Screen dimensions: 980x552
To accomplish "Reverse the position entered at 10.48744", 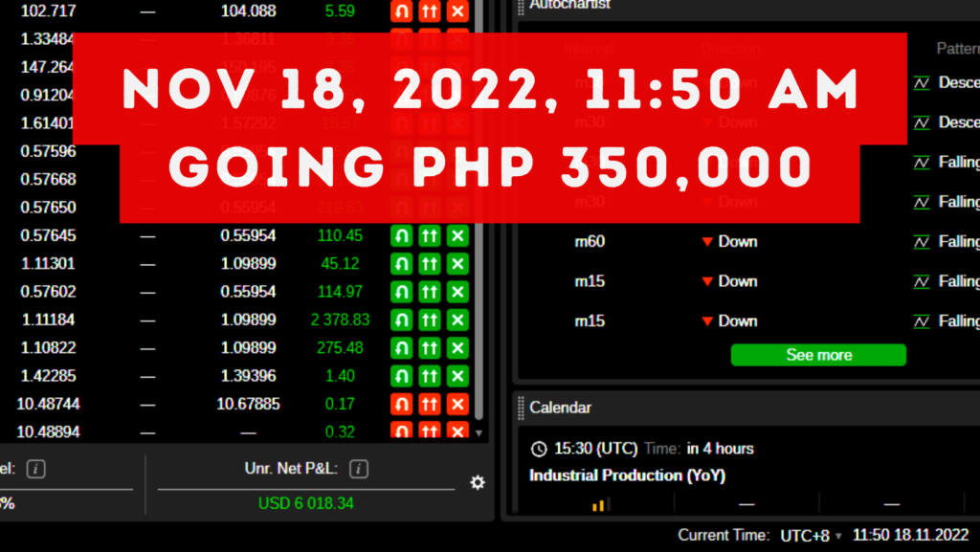I will pyautogui.click(x=401, y=404).
